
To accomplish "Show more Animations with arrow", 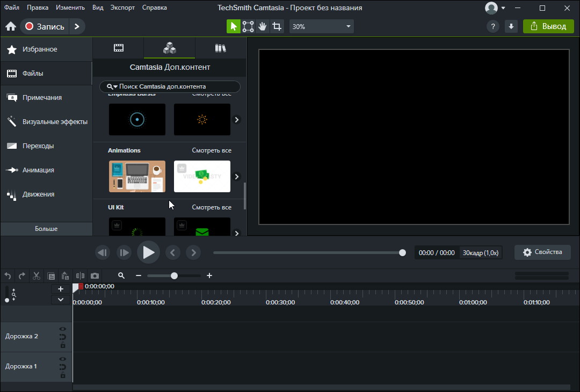I will pyautogui.click(x=237, y=177).
